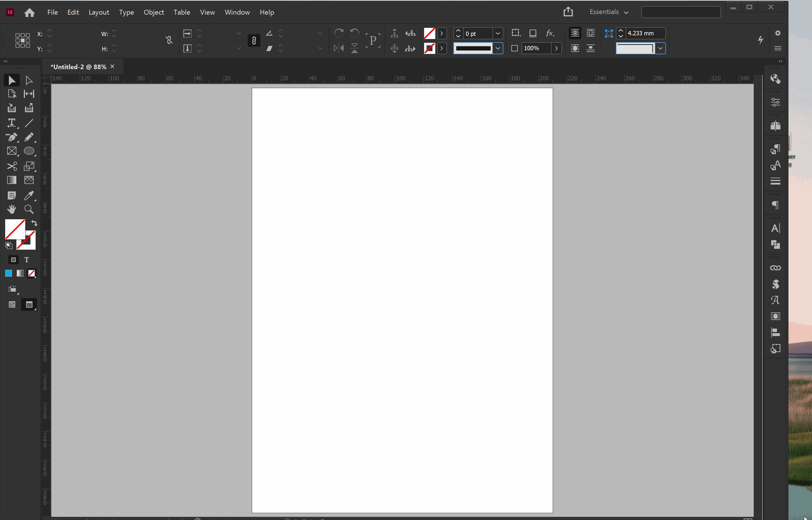Viewport: 812px width, 520px height.
Task: Click the Share document button
Action: click(568, 12)
